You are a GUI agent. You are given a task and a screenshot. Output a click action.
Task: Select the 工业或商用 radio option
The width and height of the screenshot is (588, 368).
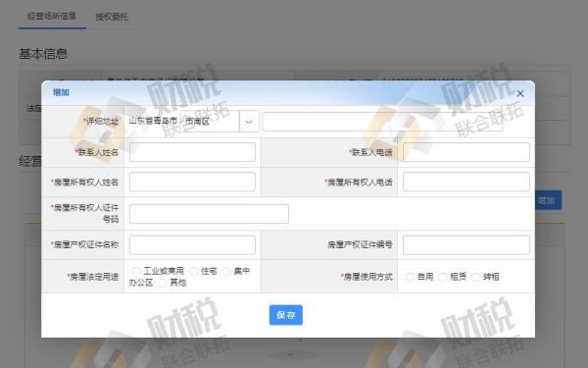pyautogui.click(x=136, y=271)
